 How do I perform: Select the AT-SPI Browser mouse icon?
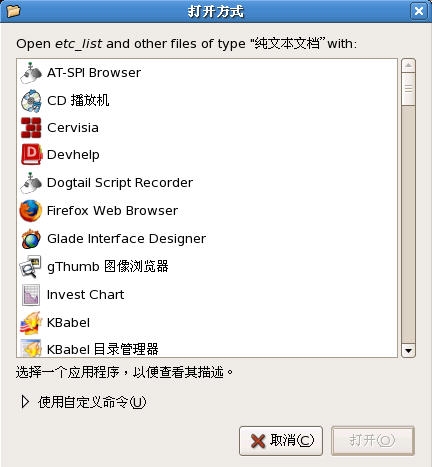[x=31, y=73]
